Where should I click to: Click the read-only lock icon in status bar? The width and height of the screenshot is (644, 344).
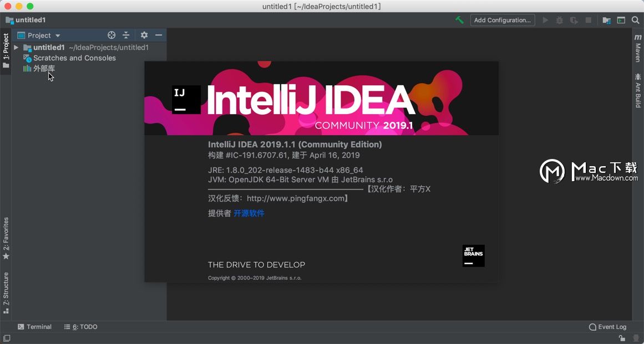click(622, 338)
